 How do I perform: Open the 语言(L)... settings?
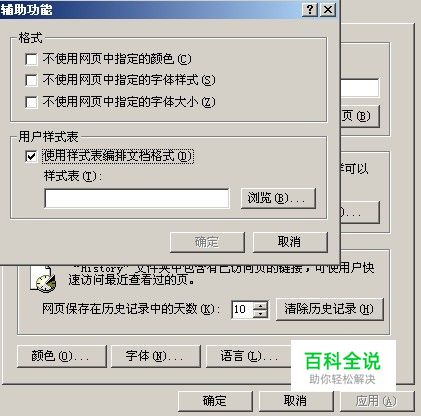249,356
